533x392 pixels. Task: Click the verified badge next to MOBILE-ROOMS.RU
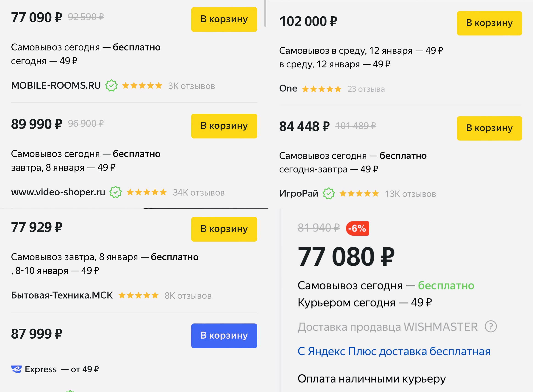click(x=111, y=86)
